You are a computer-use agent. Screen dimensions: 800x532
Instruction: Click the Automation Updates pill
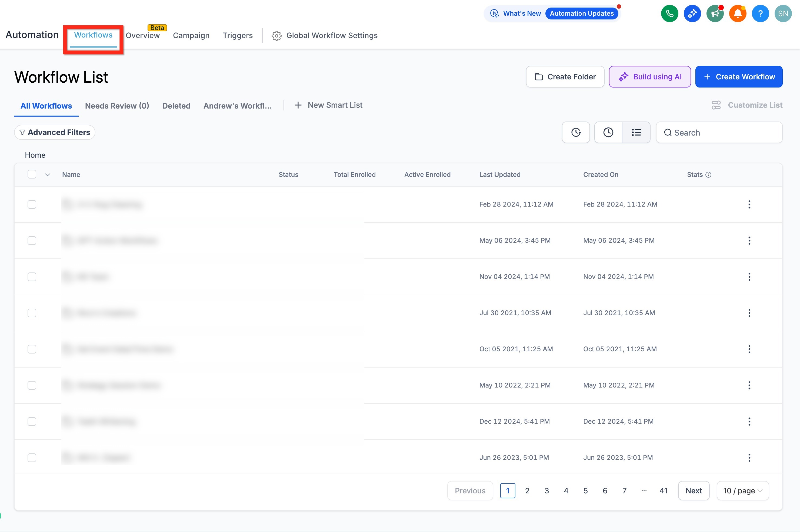pos(582,14)
